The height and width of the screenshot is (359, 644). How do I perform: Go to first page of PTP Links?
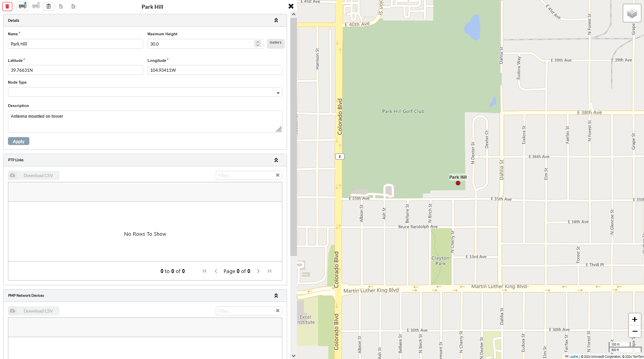pos(205,271)
